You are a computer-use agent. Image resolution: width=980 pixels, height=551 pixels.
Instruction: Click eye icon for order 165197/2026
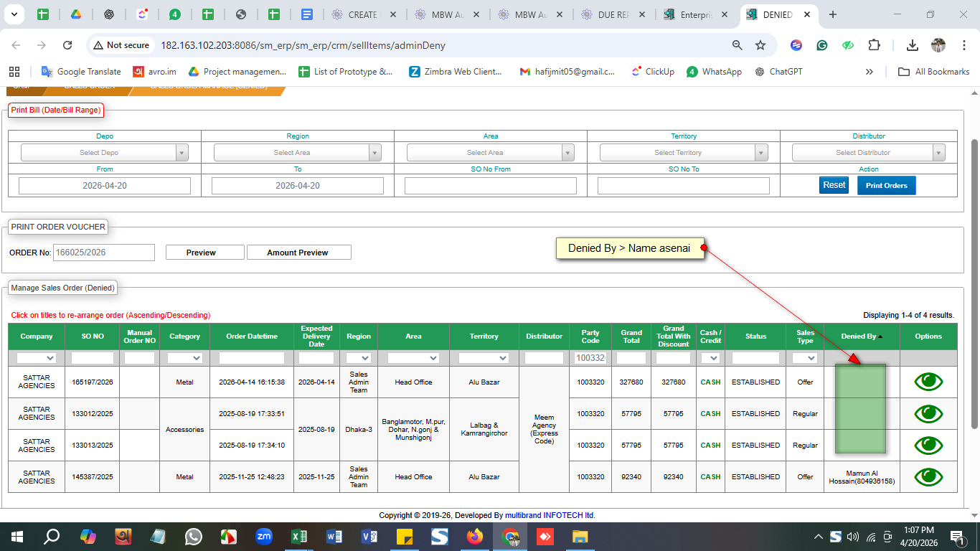point(928,382)
